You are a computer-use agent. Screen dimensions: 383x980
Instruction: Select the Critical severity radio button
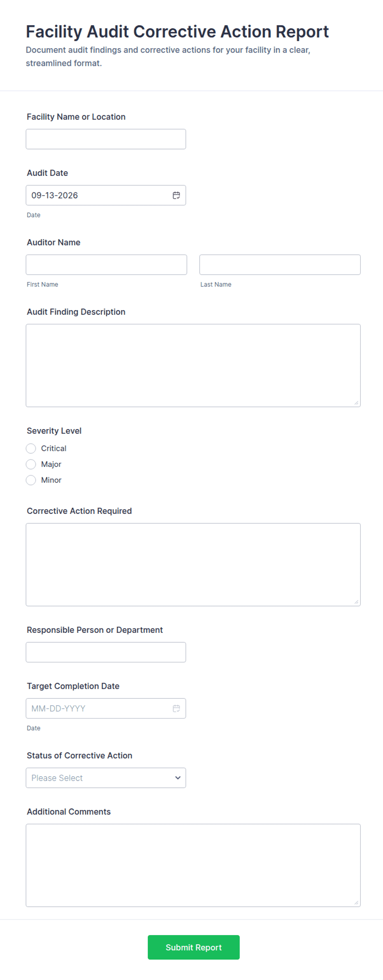tap(31, 448)
